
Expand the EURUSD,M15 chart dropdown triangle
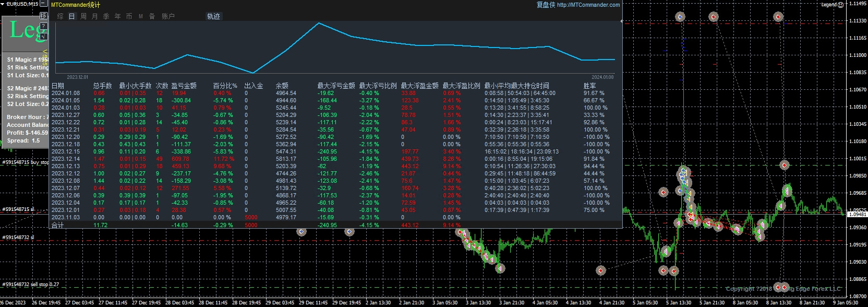(3, 4)
